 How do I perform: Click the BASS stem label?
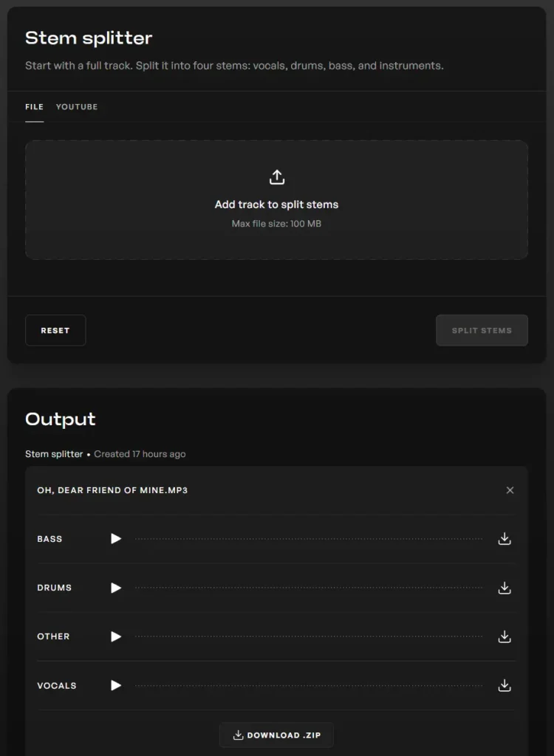(49, 539)
